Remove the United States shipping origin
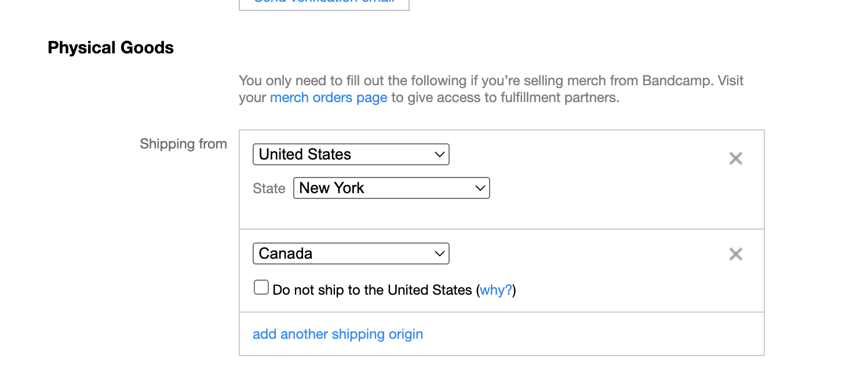 735,158
